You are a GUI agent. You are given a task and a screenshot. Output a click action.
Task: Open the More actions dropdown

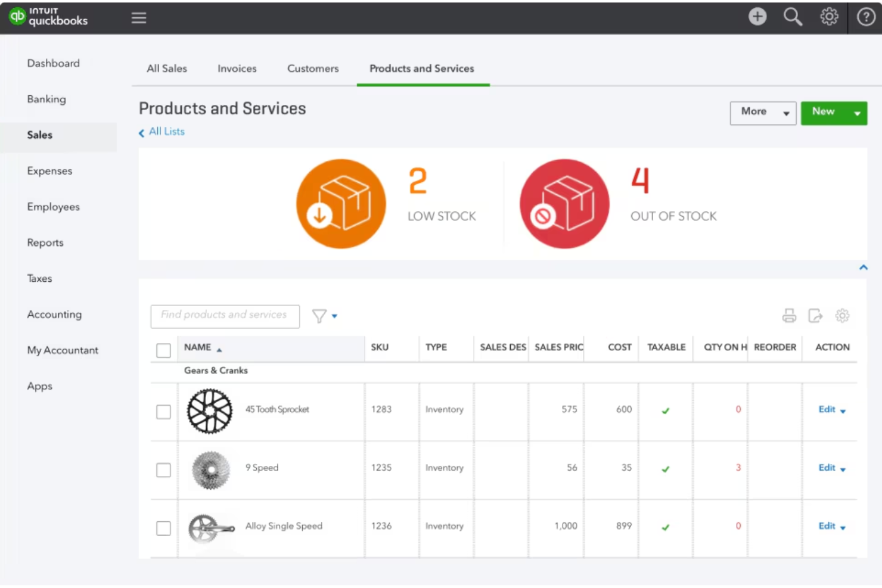point(763,113)
